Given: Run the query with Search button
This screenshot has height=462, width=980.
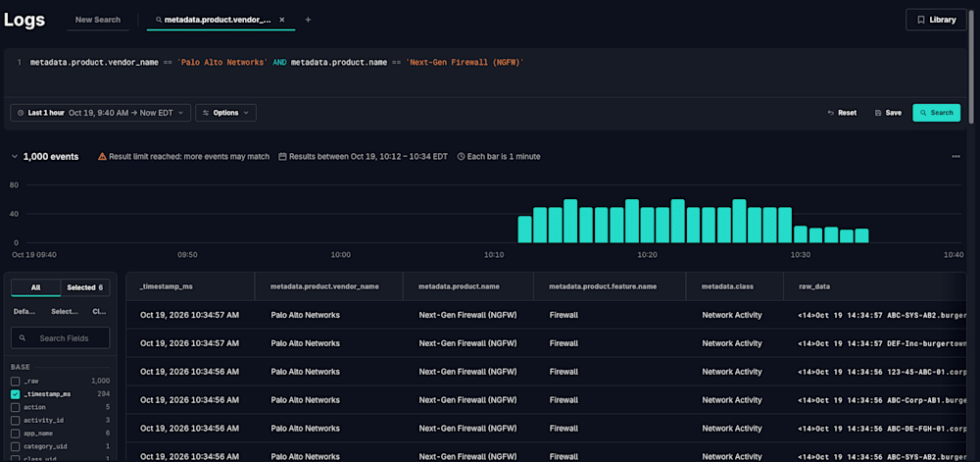Looking at the screenshot, I should tap(936, 113).
